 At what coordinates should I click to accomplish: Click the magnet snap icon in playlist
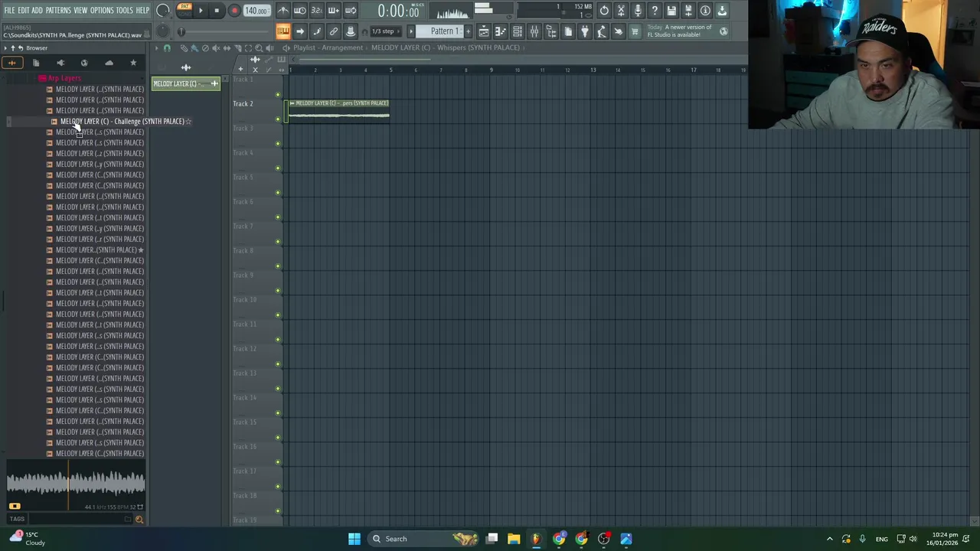[x=167, y=48]
